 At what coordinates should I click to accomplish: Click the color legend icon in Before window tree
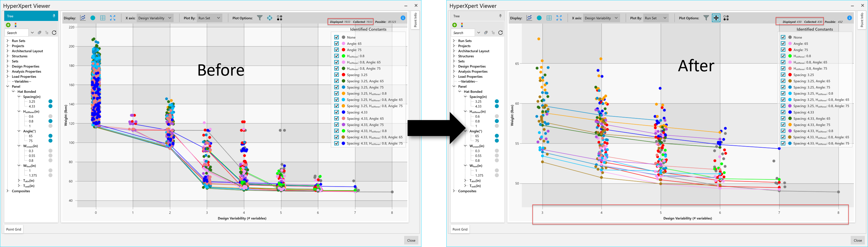16,25
